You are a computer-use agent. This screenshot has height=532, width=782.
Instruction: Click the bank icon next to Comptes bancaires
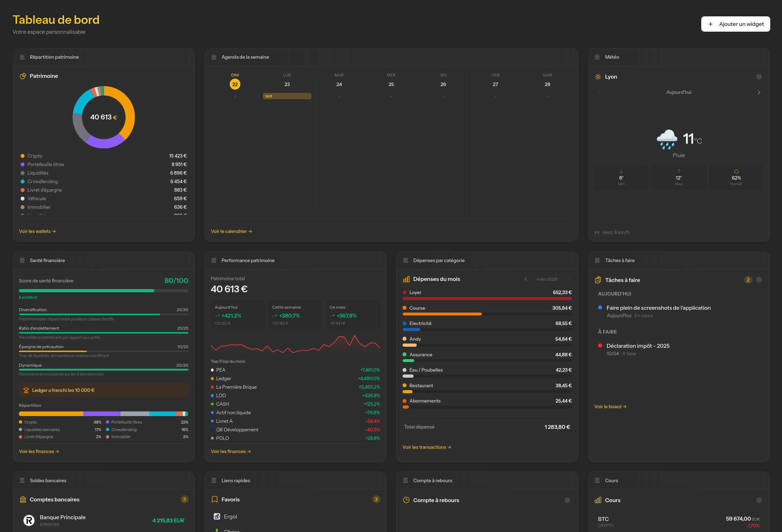[x=23, y=499]
